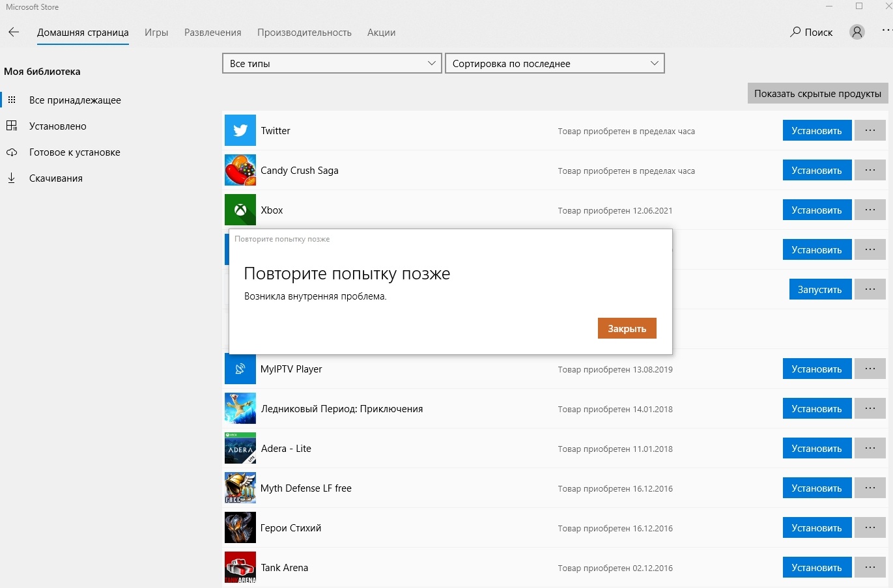Install the Xbox app
893x588 pixels.
817,210
